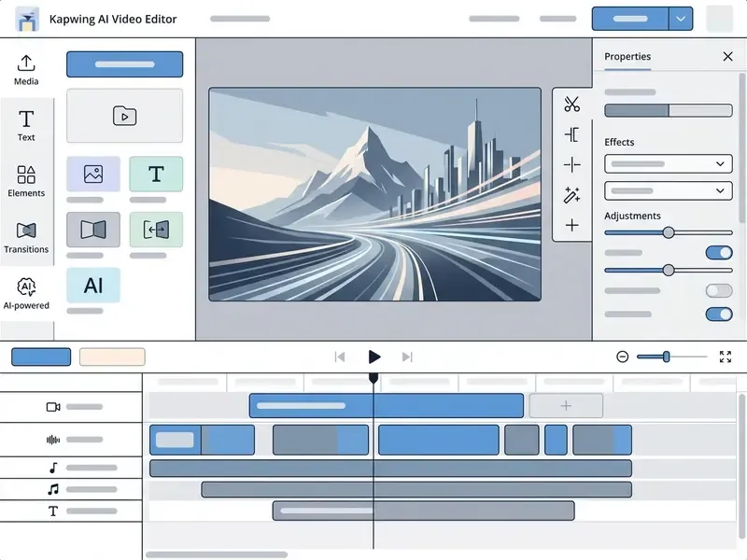Screen dimensions: 747x560
Task: Click the blue button atop the media panel
Action: click(124, 64)
